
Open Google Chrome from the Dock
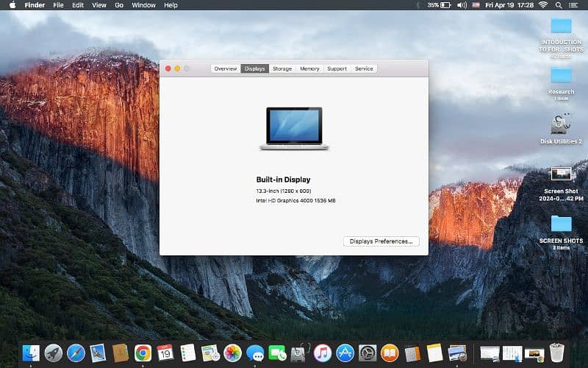tap(143, 353)
